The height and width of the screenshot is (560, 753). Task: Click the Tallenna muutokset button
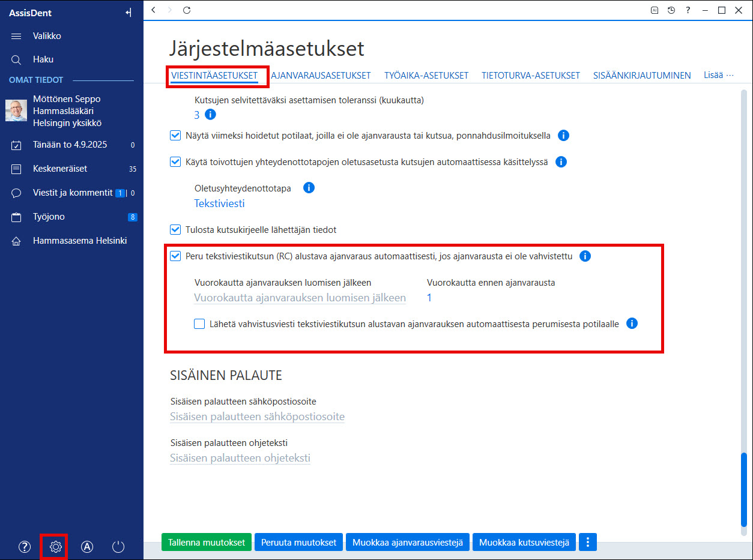pos(207,543)
